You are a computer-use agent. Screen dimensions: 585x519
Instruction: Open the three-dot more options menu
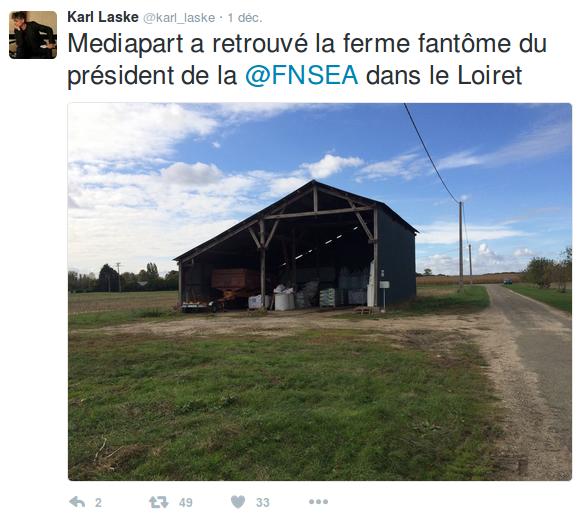click(x=318, y=502)
